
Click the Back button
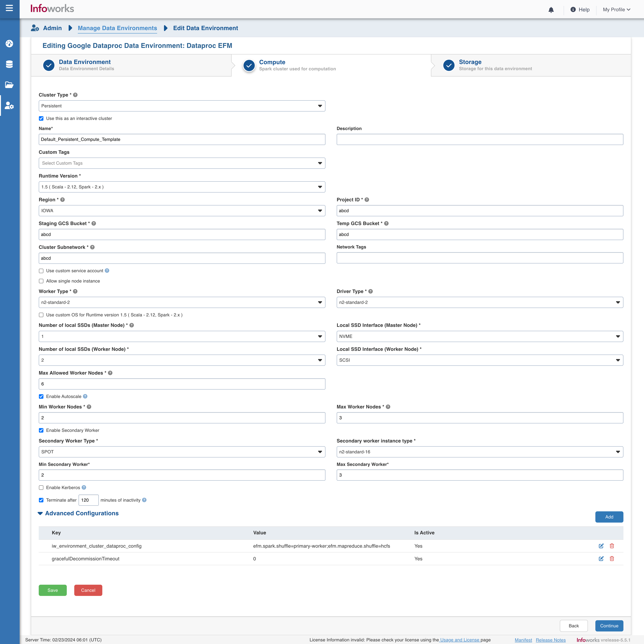coord(574,626)
